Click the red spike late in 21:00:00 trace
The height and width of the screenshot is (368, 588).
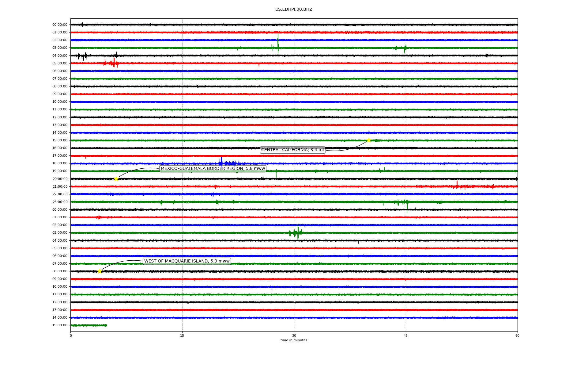pyautogui.click(x=457, y=185)
